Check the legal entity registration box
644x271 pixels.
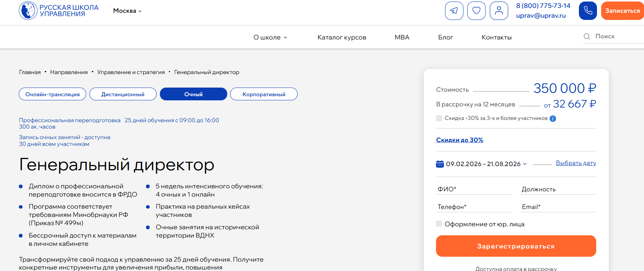(x=439, y=224)
